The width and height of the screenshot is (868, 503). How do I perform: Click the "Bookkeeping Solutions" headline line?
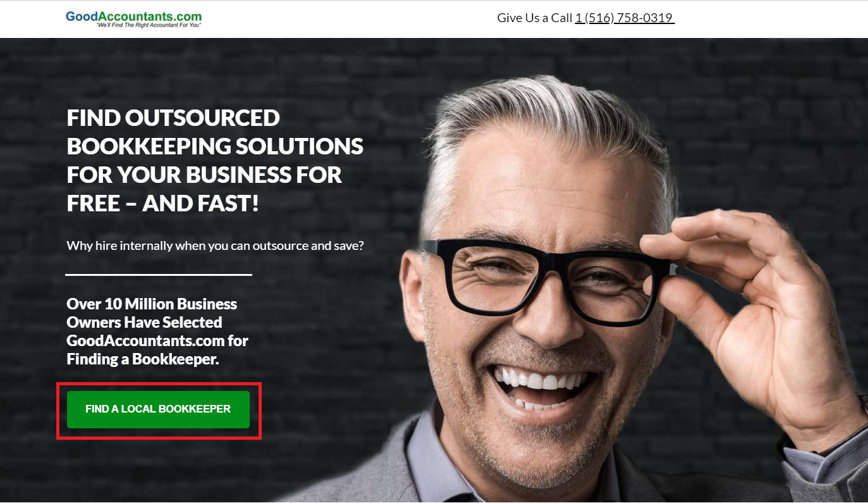[215, 146]
